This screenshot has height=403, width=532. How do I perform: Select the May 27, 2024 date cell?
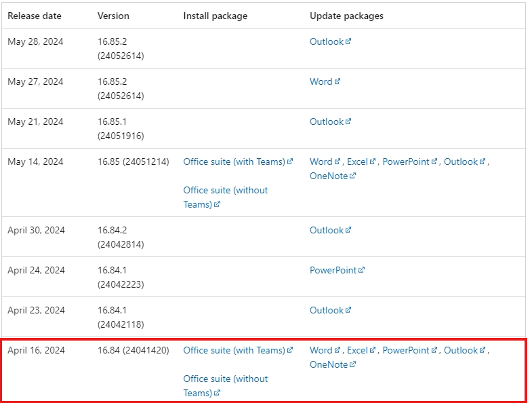[x=35, y=81]
